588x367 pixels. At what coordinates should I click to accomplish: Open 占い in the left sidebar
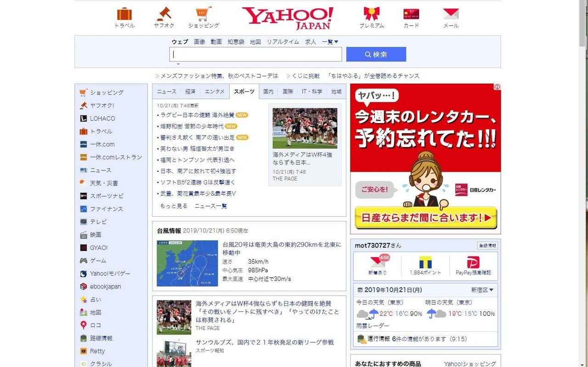(x=96, y=299)
